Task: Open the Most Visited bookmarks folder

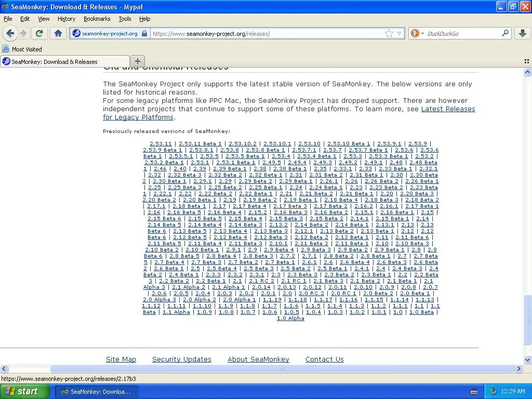Action: pyautogui.click(x=22, y=49)
